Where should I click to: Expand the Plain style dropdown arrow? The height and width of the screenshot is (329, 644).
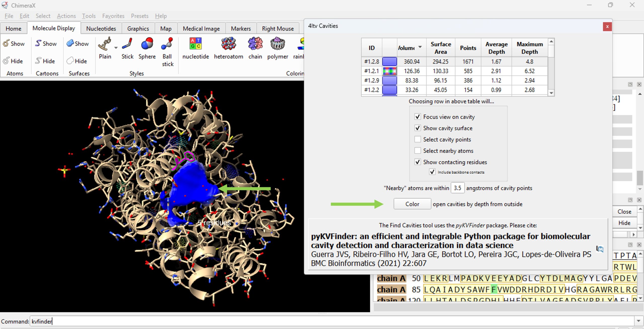click(x=116, y=48)
